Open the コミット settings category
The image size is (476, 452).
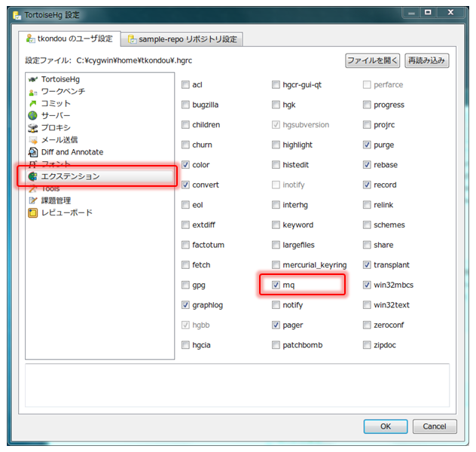click(56, 104)
